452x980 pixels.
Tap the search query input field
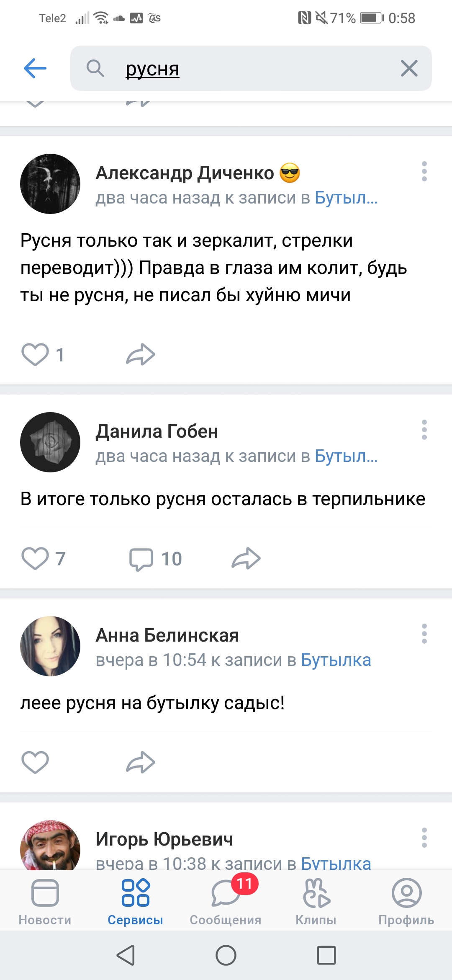tap(251, 68)
